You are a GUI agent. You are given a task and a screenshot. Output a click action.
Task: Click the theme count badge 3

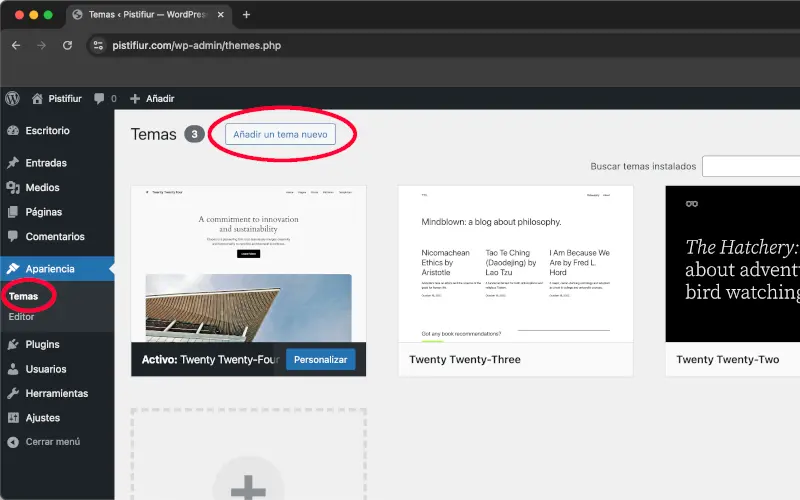[194, 134]
